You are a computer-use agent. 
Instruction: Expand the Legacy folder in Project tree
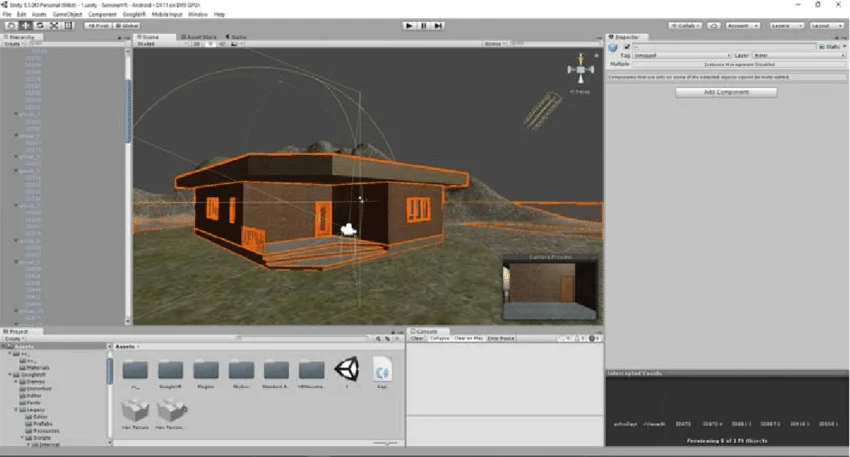click(x=16, y=410)
